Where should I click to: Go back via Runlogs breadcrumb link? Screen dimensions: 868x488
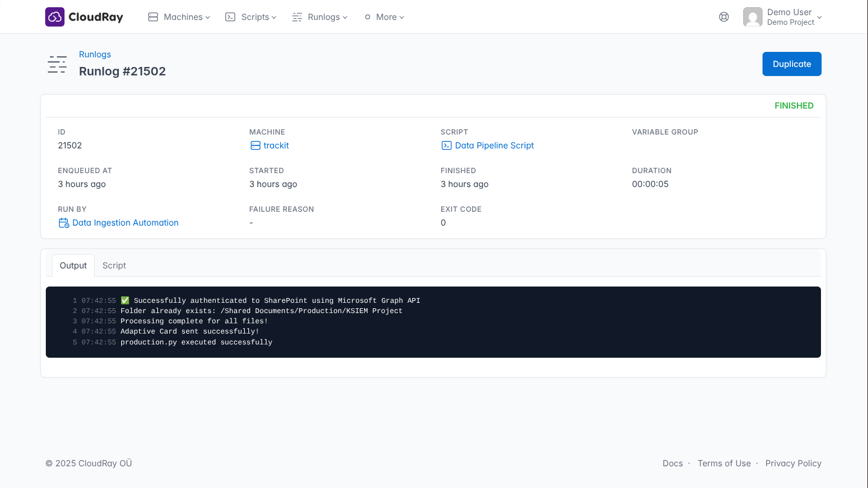point(95,54)
